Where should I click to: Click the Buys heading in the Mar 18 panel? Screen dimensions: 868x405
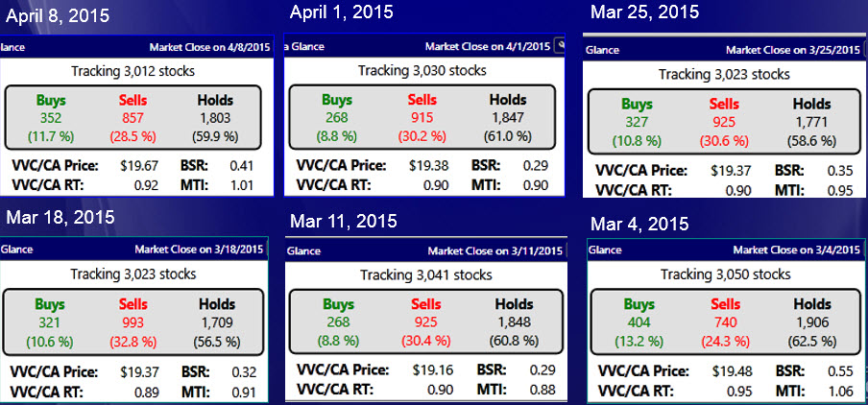point(50,304)
